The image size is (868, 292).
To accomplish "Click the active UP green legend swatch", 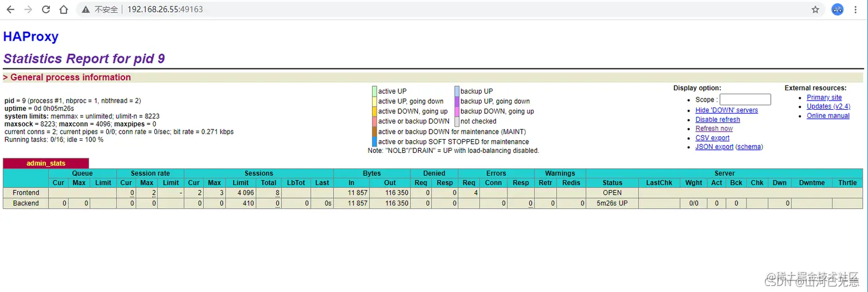I will click(374, 91).
